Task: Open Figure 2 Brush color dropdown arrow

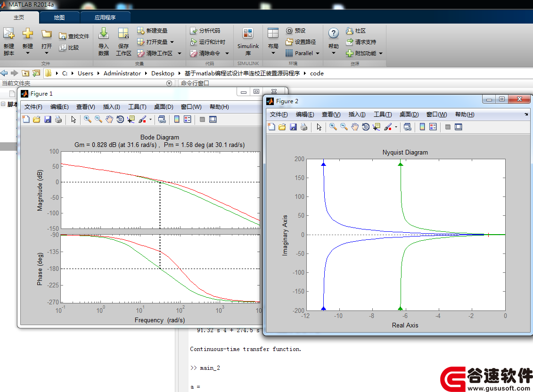Action: [x=396, y=127]
